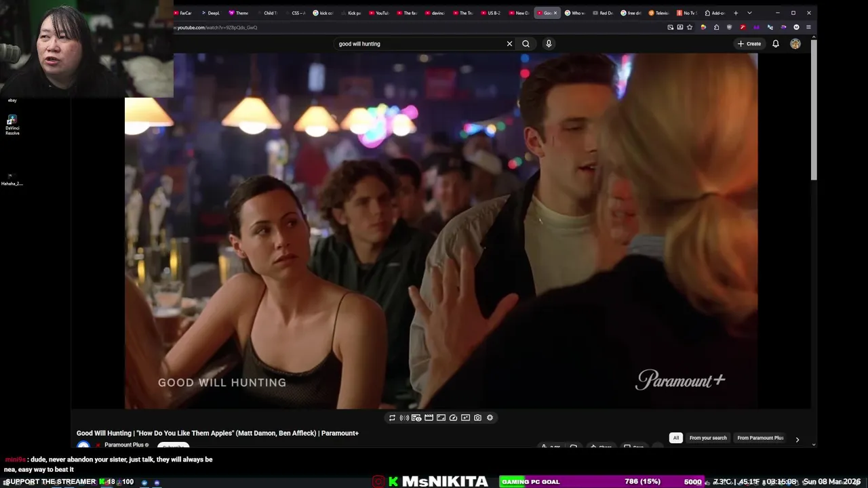
Task: Open YouTube notifications bell
Action: pyautogui.click(x=776, y=43)
